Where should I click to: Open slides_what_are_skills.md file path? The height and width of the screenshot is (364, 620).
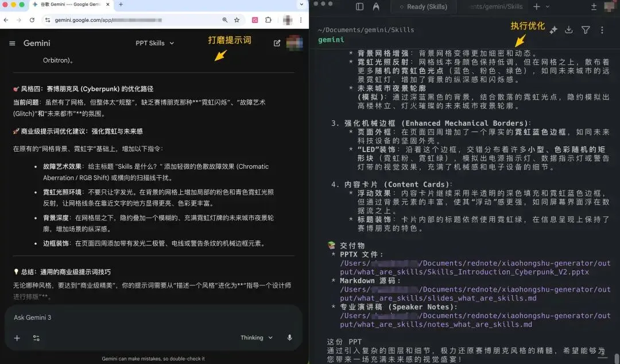tap(475, 293)
